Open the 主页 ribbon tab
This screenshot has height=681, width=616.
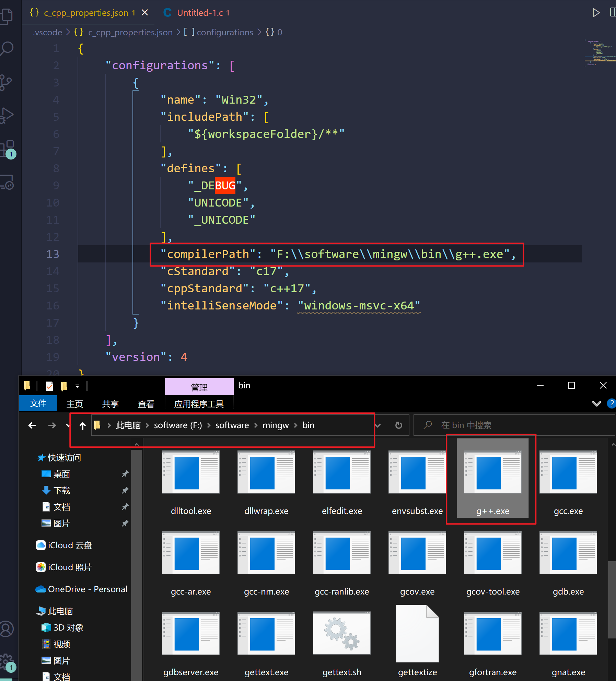point(75,404)
